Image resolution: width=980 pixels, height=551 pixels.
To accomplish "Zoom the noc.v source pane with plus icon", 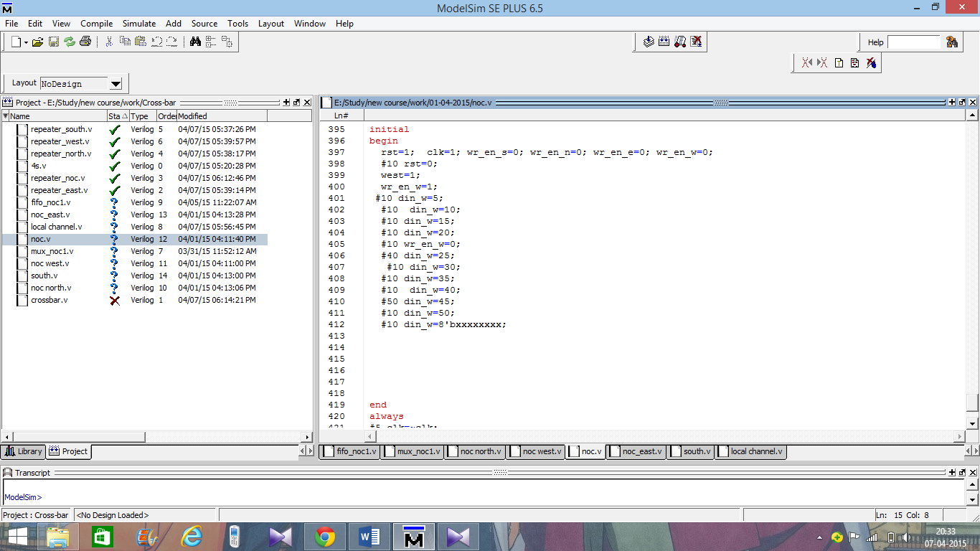I will tap(953, 103).
